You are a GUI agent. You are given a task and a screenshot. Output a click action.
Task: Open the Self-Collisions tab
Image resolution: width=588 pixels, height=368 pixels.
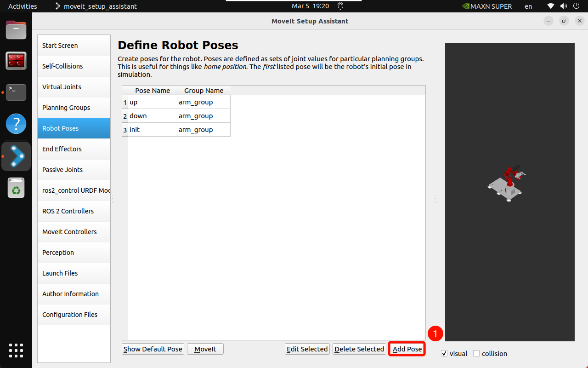(74, 66)
